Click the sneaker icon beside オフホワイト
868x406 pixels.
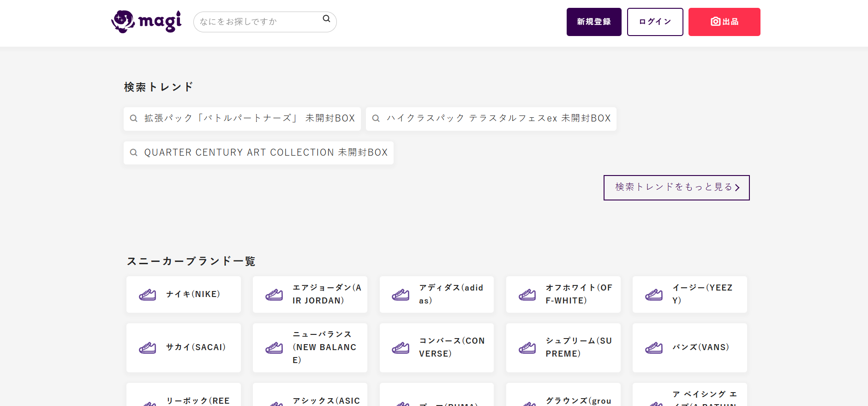tap(527, 295)
